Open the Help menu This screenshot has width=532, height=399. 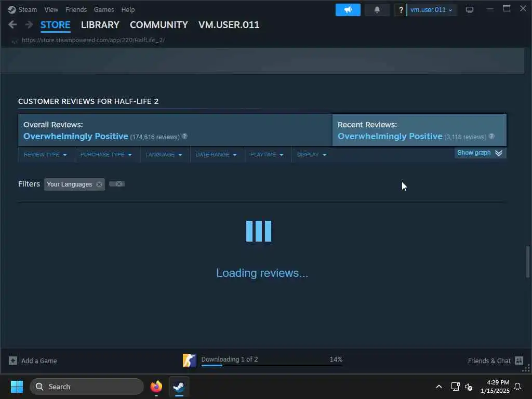tap(128, 9)
